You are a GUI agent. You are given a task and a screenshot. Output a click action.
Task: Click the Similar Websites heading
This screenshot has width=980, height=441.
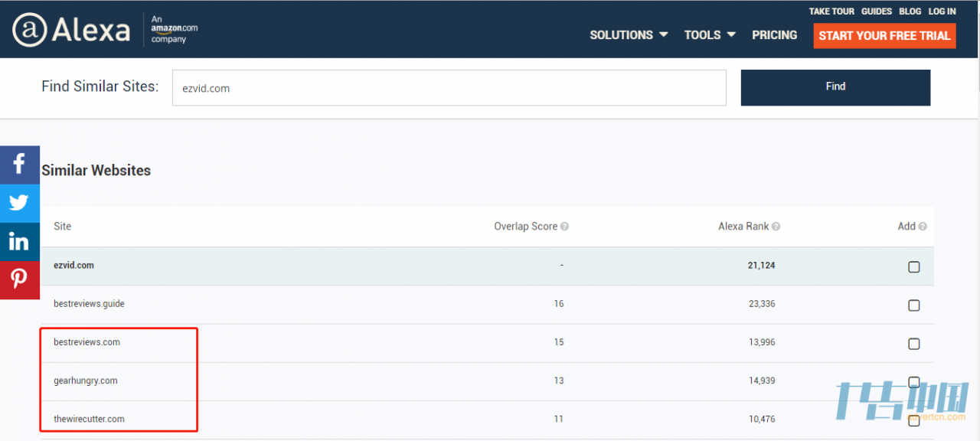click(x=96, y=171)
